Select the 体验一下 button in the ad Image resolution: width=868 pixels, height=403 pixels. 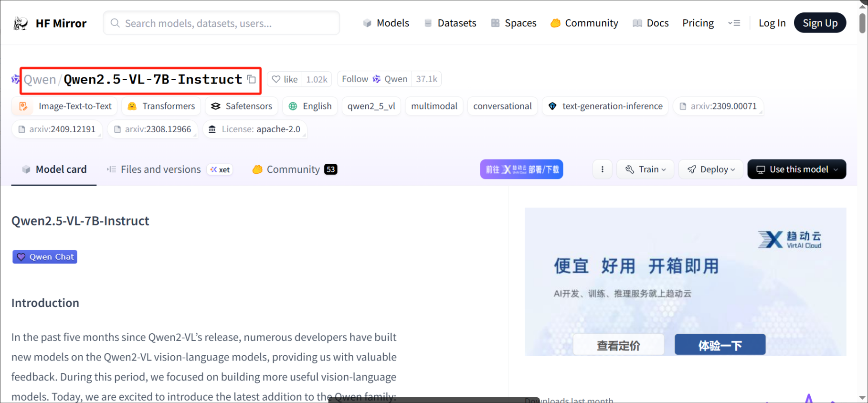(x=720, y=345)
